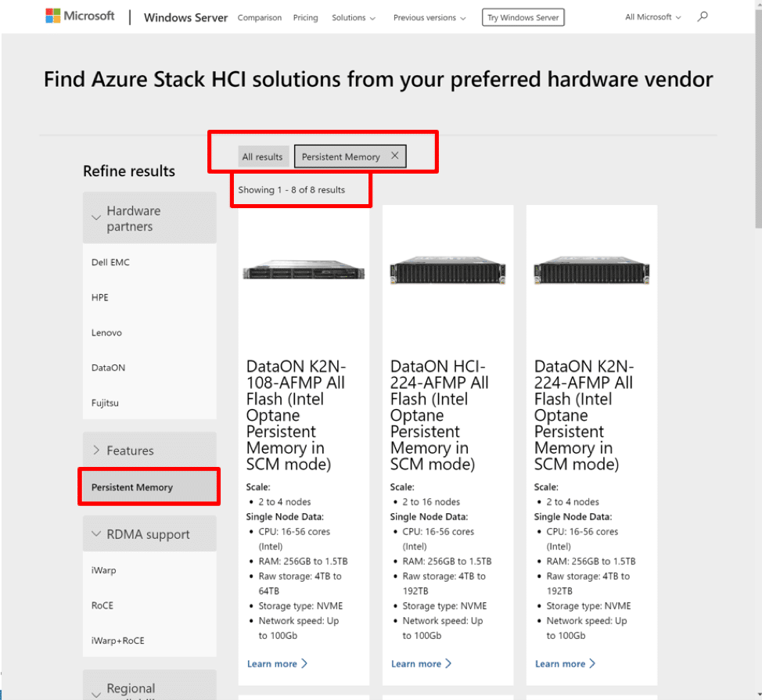The width and height of the screenshot is (762, 700).
Task: Click DataON HCI-224-AFMP server image
Action: point(447,270)
